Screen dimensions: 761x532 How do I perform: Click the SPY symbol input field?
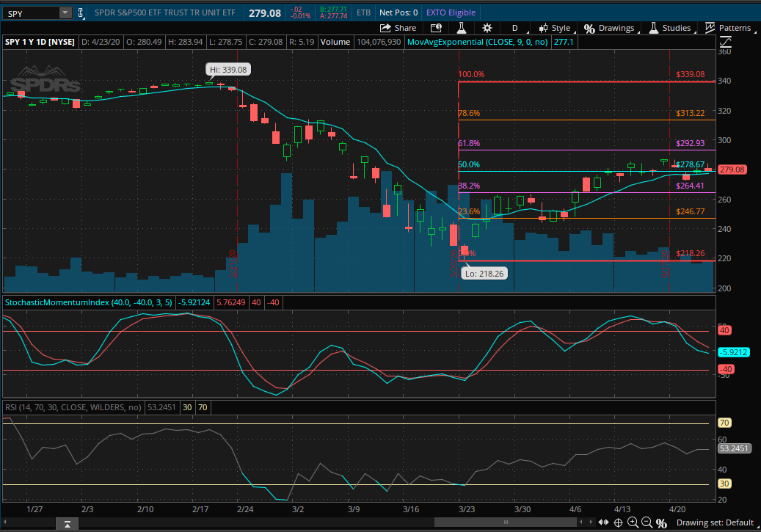(32, 13)
